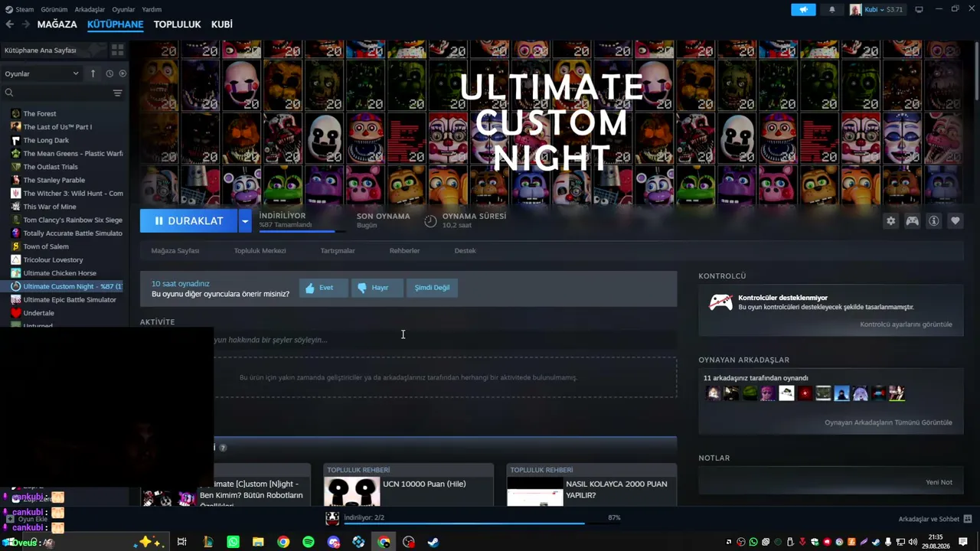Open Steam from the taskbar

[433, 543]
